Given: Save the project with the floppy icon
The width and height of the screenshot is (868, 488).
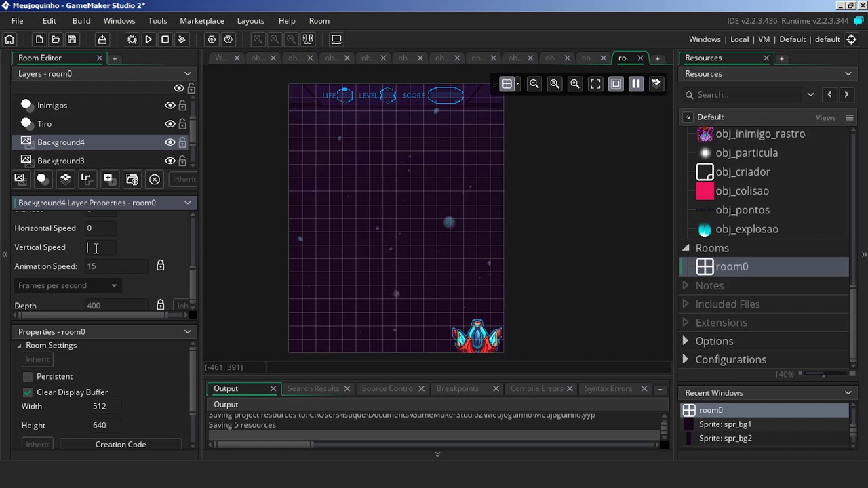Looking at the screenshot, I should pos(72,39).
